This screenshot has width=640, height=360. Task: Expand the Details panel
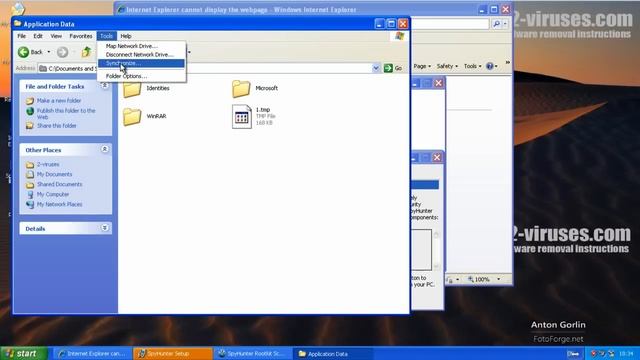(x=105, y=228)
